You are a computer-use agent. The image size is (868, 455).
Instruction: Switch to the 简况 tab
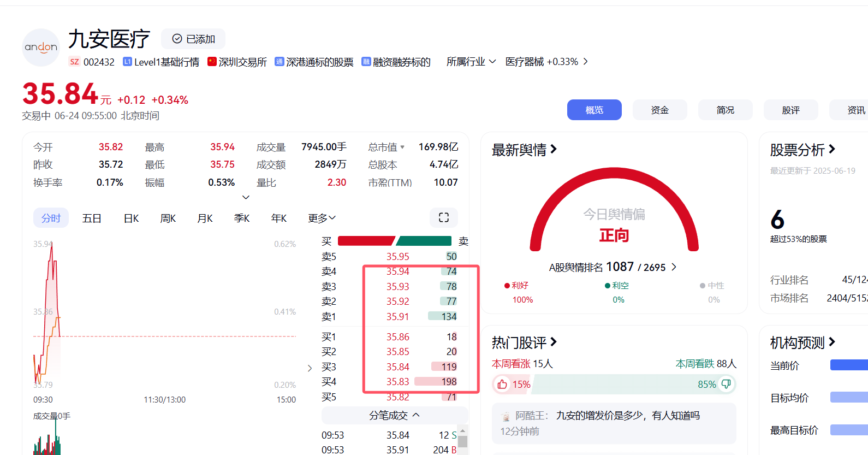(726, 110)
